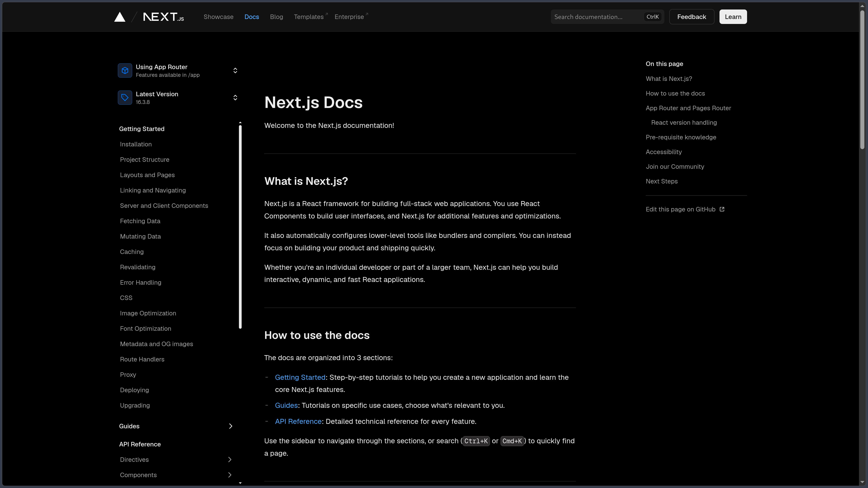Jump to Next Steps section

[661, 181]
